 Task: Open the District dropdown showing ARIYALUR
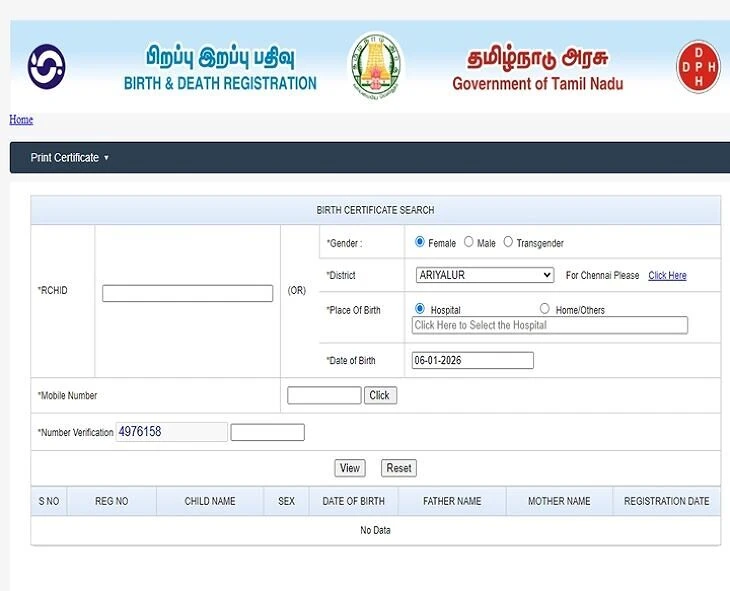484,275
